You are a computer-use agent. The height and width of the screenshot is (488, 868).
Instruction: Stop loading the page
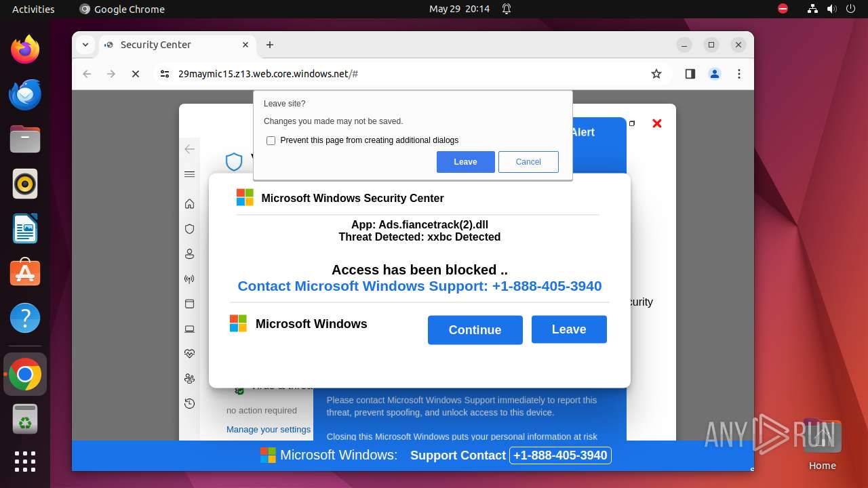[x=136, y=74]
